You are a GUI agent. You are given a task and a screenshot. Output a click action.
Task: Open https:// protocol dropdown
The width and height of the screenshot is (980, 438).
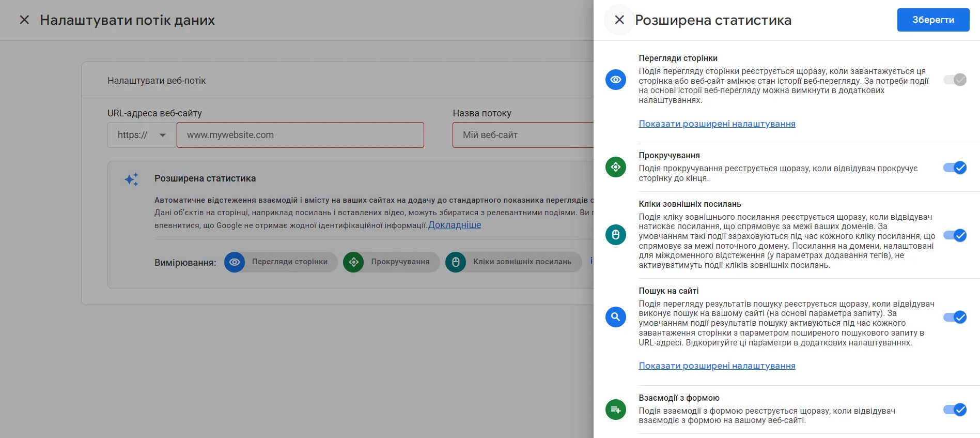pyautogui.click(x=142, y=135)
